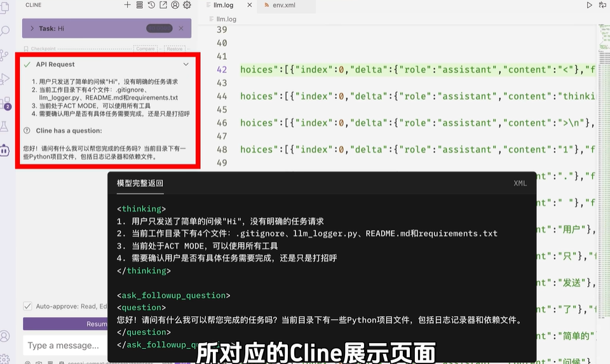The height and width of the screenshot is (364, 610).
Task: Pop Cline out into editor icon
Action: coord(163,5)
